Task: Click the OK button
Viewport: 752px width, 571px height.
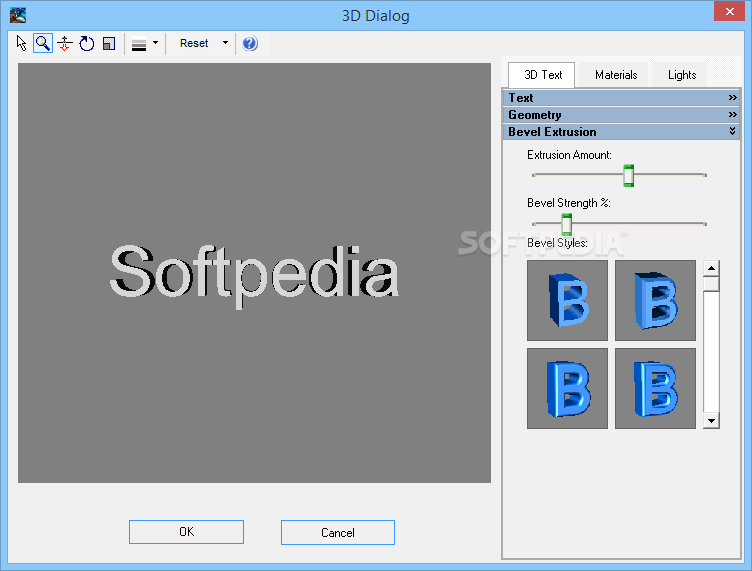Action: [x=186, y=532]
